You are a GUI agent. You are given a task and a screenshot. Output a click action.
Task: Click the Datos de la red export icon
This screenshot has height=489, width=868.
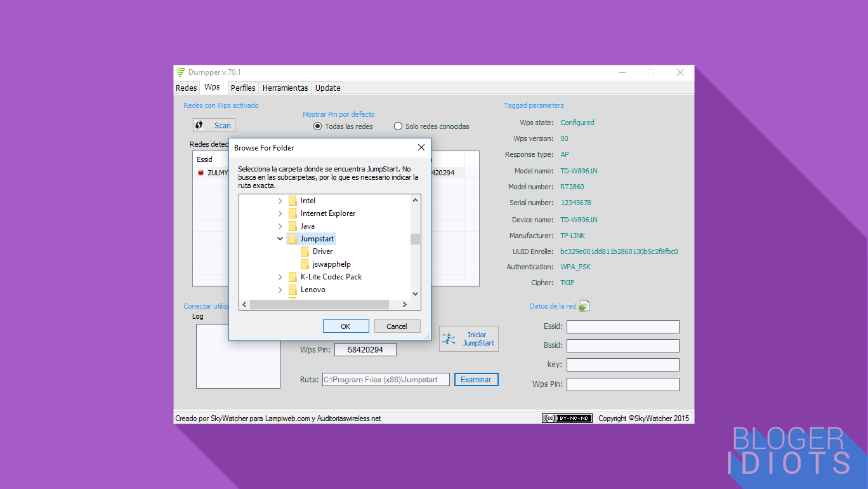[x=584, y=306]
